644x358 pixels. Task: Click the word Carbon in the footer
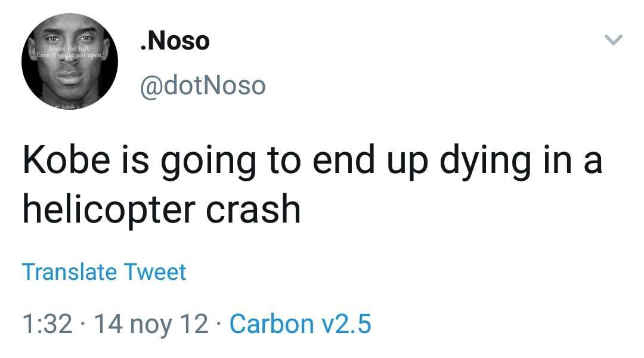271,324
